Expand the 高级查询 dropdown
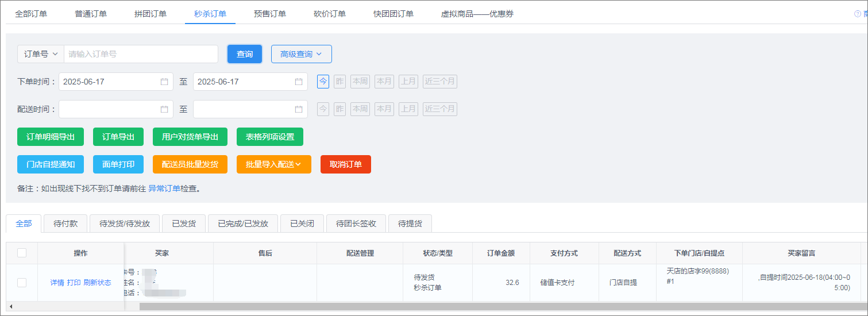Screen dimensions: 868x316 tap(302, 54)
